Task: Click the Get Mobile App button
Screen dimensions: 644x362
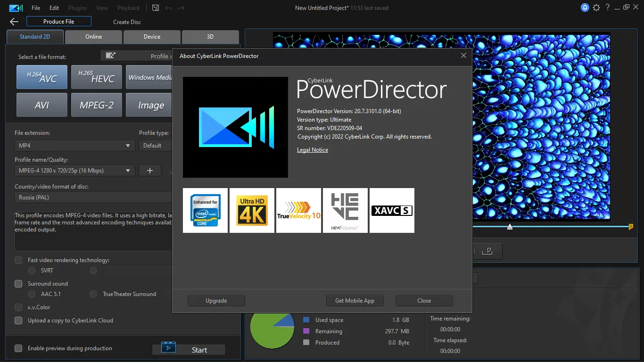Action: point(355,301)
